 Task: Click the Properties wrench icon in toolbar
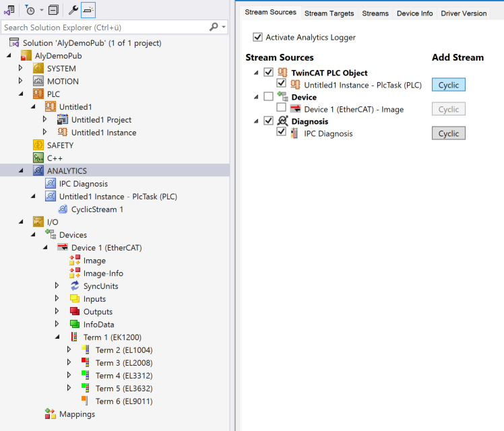tap(73, 10)
